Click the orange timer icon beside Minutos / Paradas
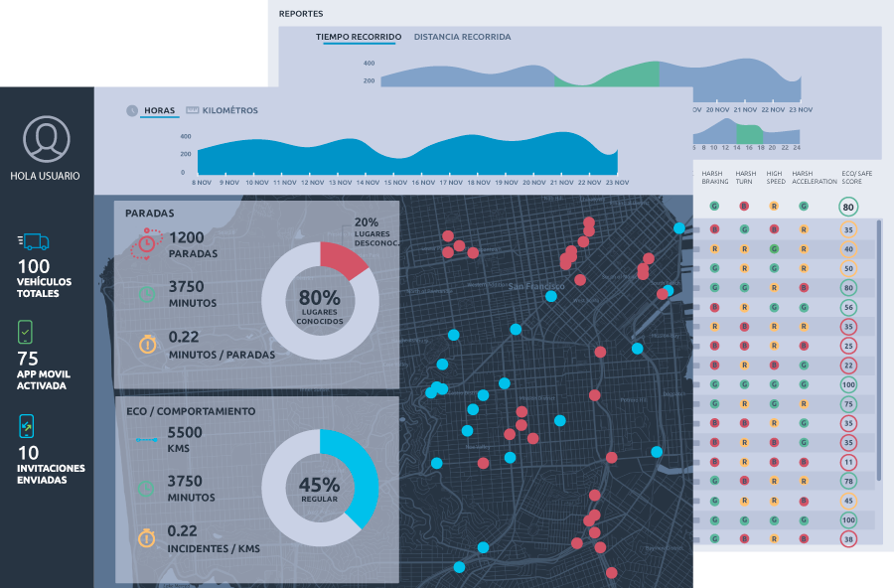 (x=147, y=344)
